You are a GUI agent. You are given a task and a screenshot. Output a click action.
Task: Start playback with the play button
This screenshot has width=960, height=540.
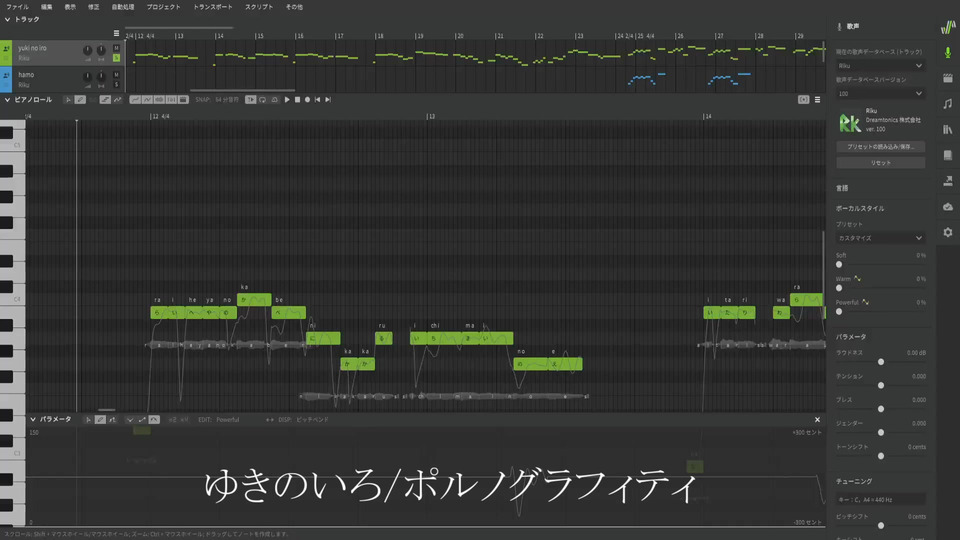287,100
